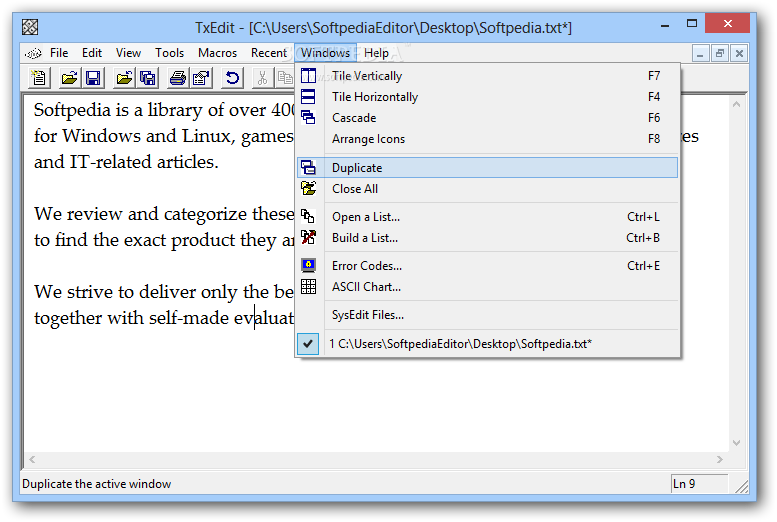777x522 pixels.
Task: Choose Tile Horizontally from the menu
Action: point(488,97)
